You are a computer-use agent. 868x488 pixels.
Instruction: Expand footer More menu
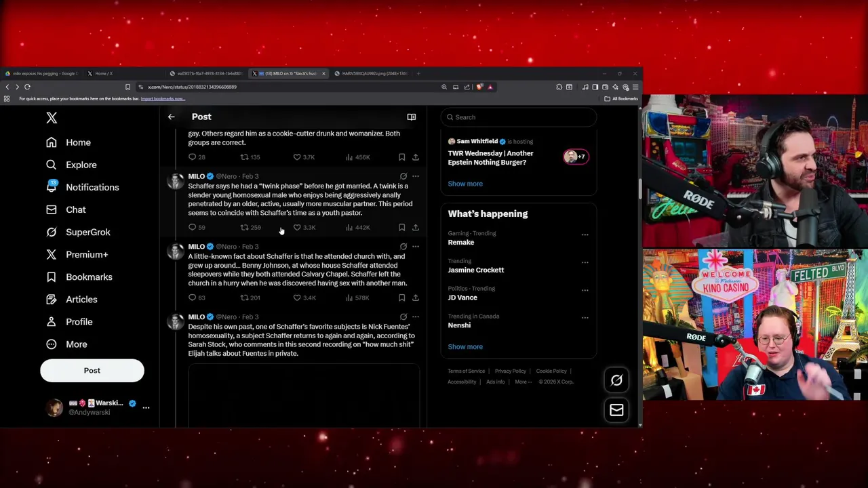[522, 382]
